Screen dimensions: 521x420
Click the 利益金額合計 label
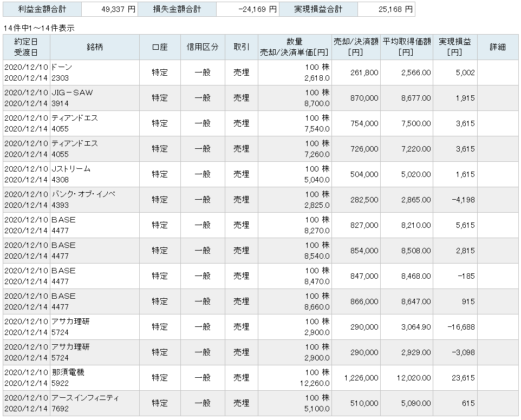(x=42, y=9)
